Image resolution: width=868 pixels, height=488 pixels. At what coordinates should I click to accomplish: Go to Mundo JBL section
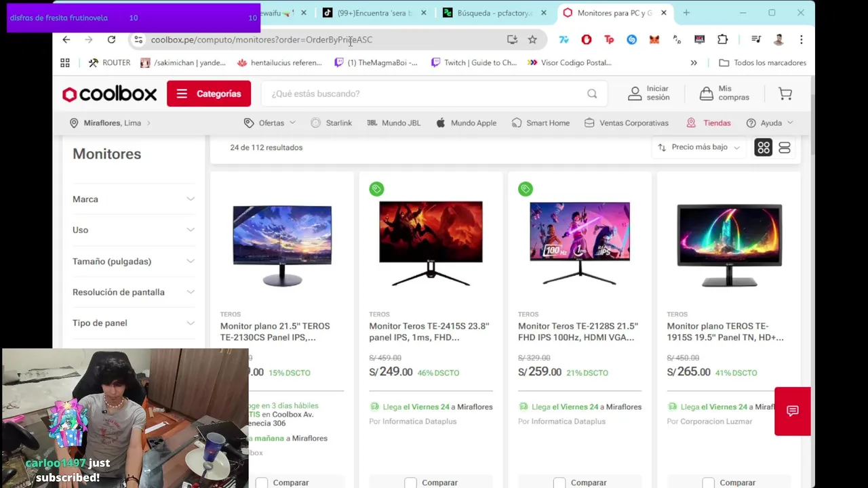coord(394,123)
